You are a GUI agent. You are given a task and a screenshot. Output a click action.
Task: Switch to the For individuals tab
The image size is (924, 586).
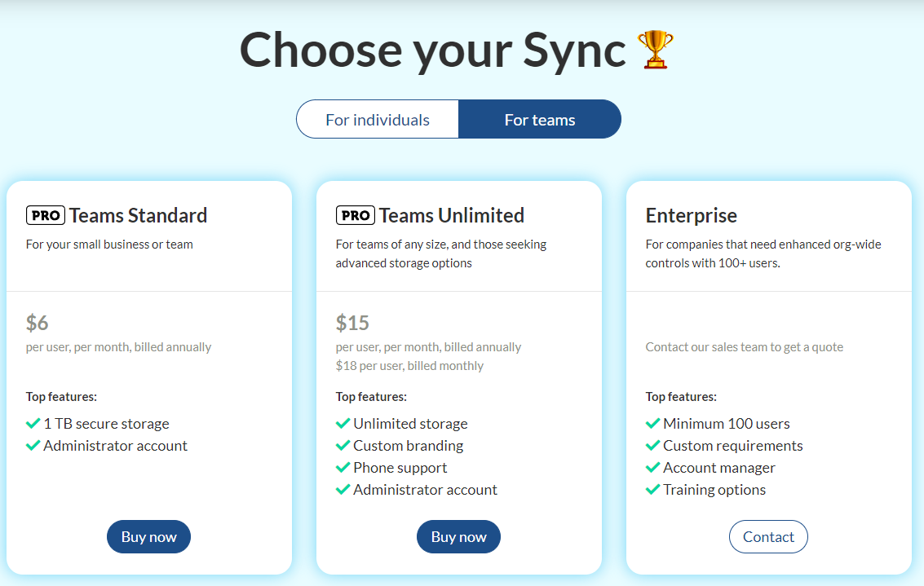tap(378, 120)
